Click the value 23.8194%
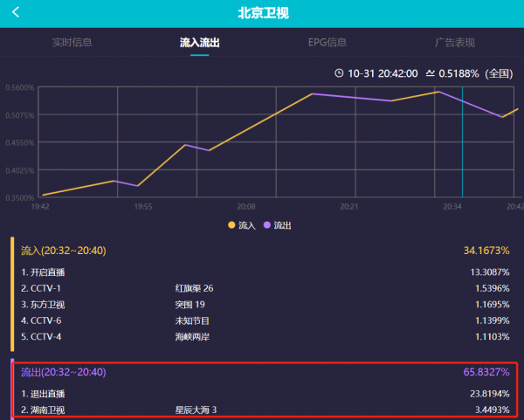Viewport: 524px width, 420px height. click(x=490, y=394)
